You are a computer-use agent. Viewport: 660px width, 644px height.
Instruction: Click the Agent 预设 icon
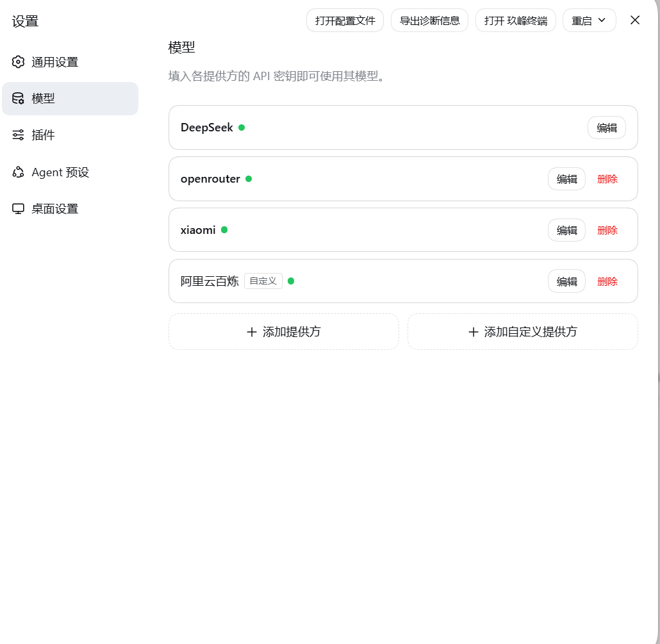coord(18,172)
